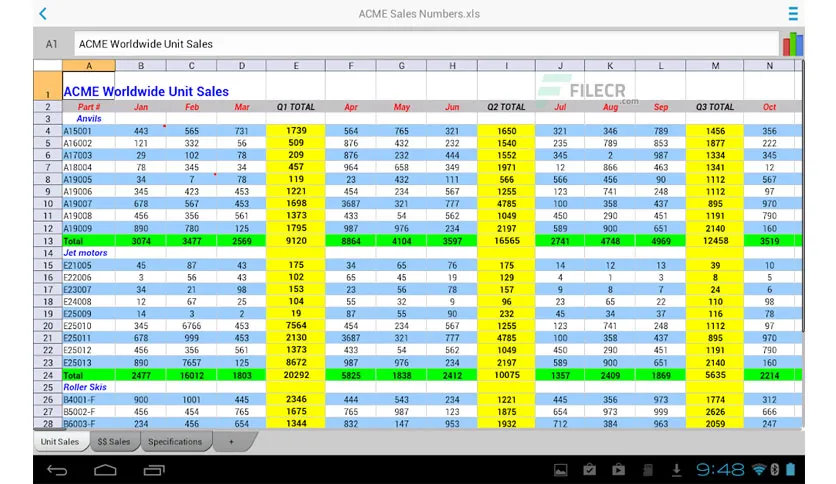Open the Specifications sheet tab
The height and width of the screenshot is (484, 836).
(175, 442)
